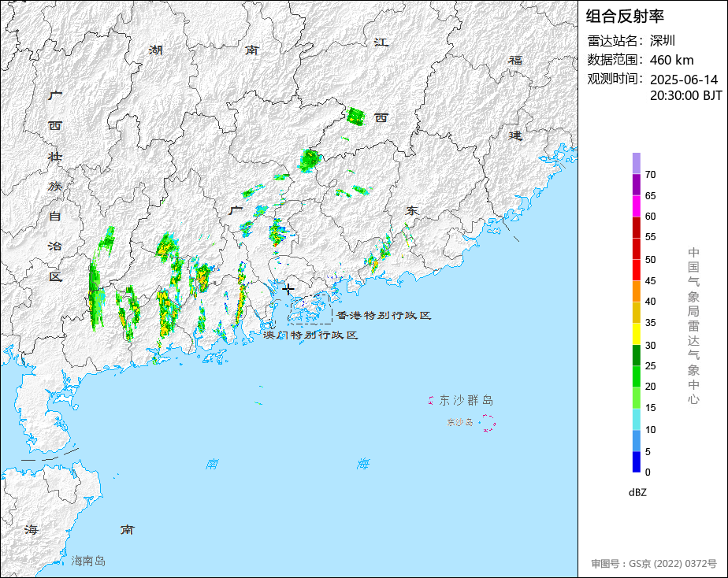Click the 香港特别行政区 map label
The width and height of the screenshot is (728, 578).
point(384,316)
